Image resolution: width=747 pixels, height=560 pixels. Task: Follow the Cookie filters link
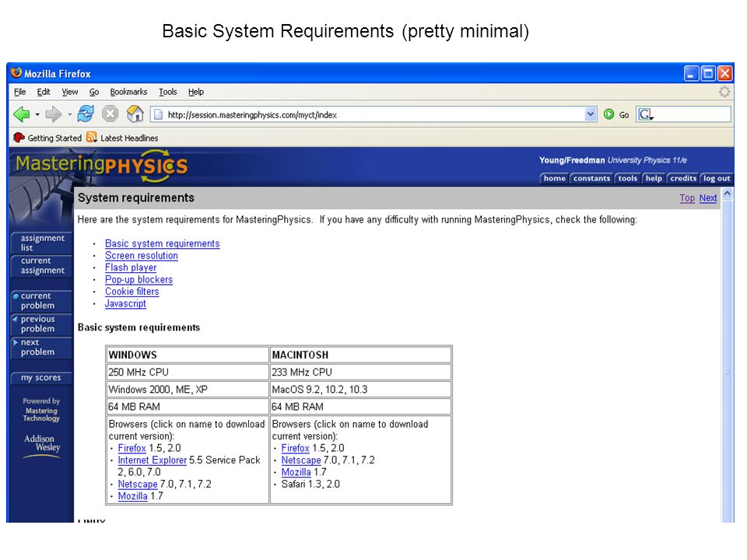(x=132, y=292)
